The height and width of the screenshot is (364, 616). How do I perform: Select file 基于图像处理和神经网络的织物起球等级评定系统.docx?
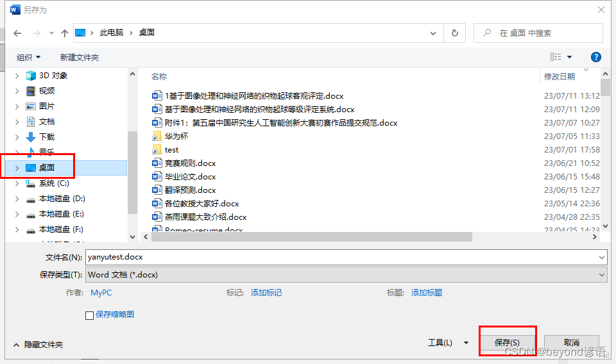pos(259,109)
